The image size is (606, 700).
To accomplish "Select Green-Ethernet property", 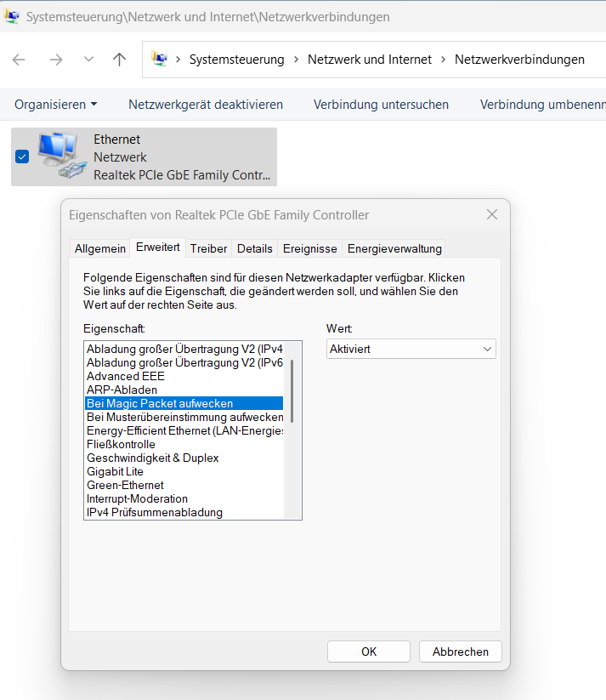I will click(184, 486).
